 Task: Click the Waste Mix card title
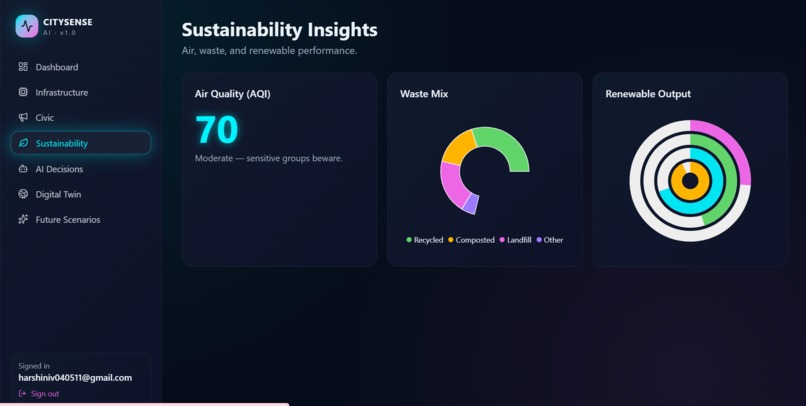424,94
